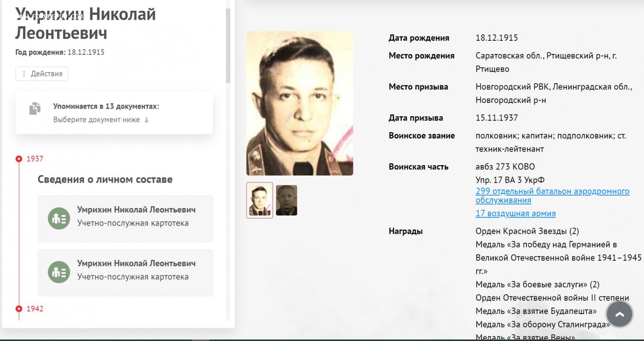Click the 'Упоминается в 13 документах' info box

(114, 113)
